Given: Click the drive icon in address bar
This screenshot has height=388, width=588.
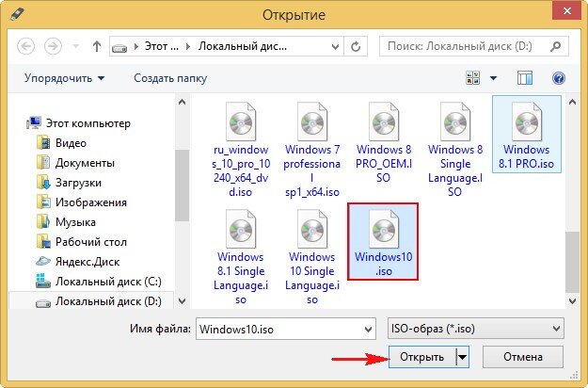Looking at the screenshot, I should 119,48.
